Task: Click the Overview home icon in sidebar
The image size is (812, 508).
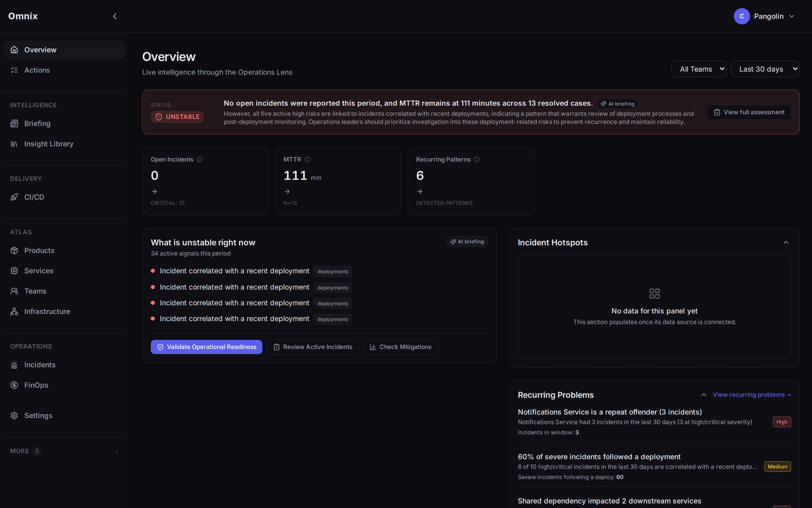Action: pyautogui.click(x=14, y=50)
